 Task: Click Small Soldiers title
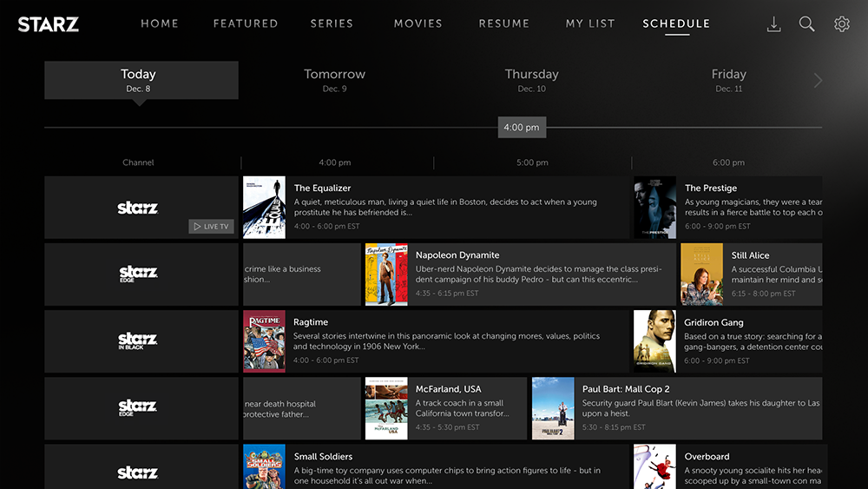coord(323,457)
